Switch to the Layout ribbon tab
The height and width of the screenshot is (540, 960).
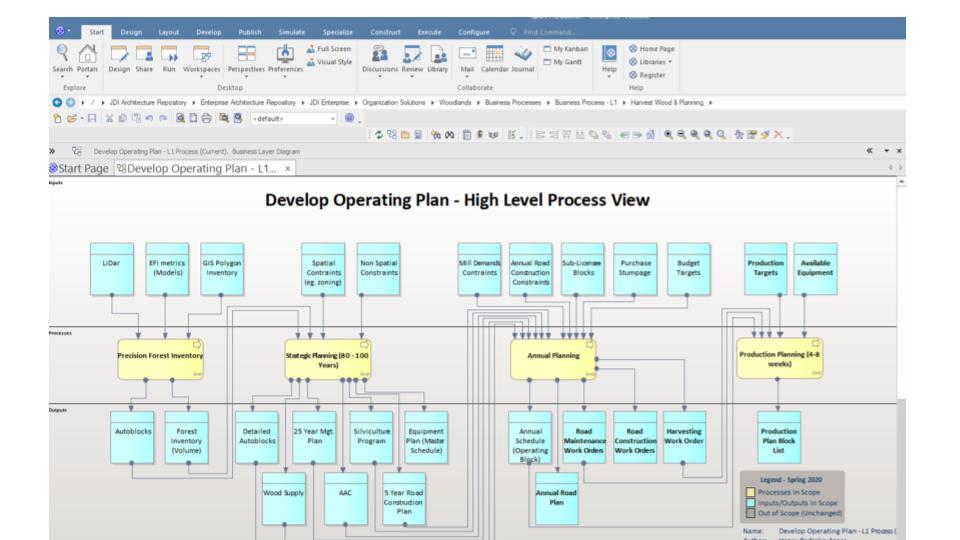click(168, 32)
